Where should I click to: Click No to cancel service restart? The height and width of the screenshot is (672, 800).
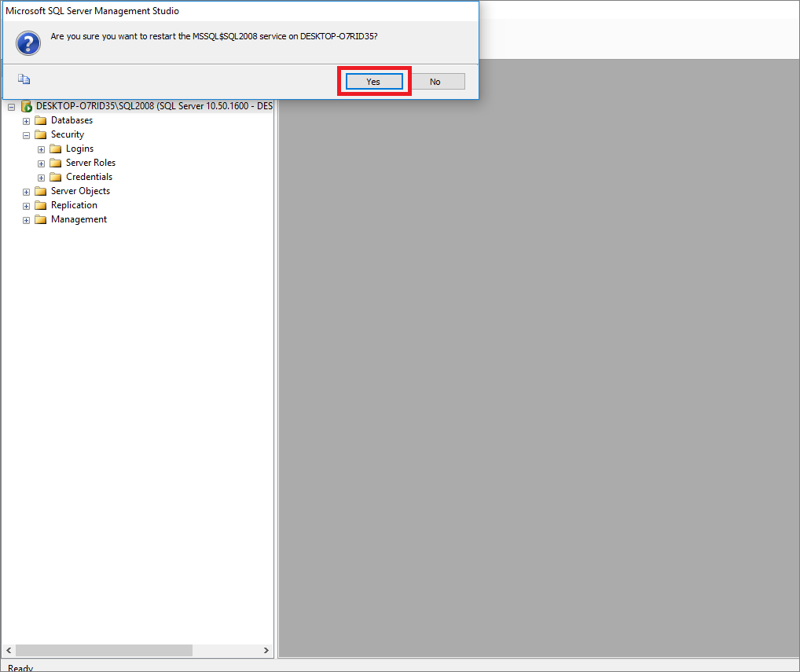[435, 82]
